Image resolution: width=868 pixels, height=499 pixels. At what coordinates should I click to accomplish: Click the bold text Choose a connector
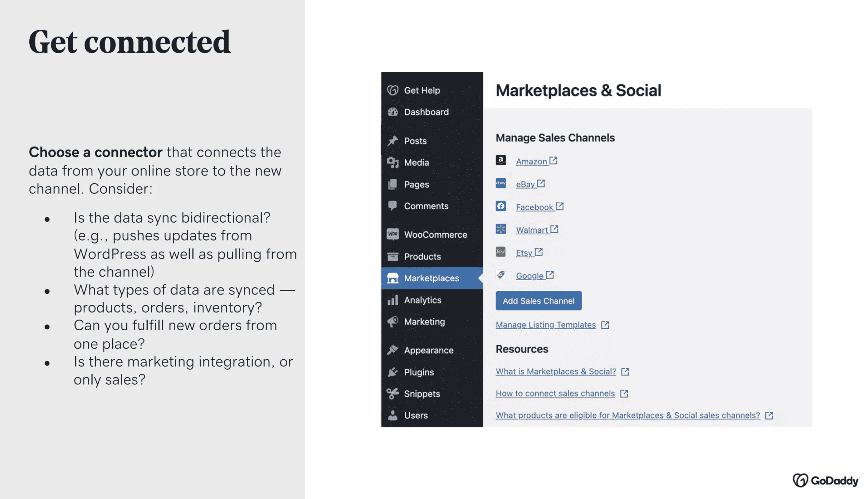tap(96, 152)
